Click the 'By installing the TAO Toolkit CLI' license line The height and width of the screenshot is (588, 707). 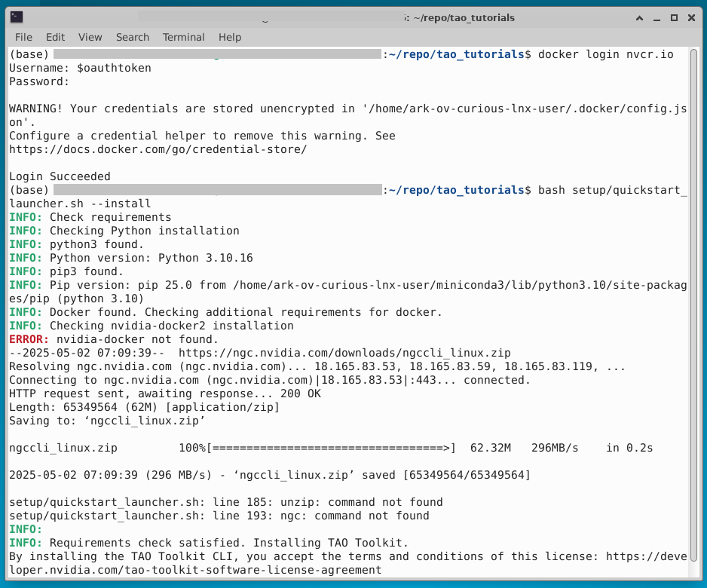point(348,563)
